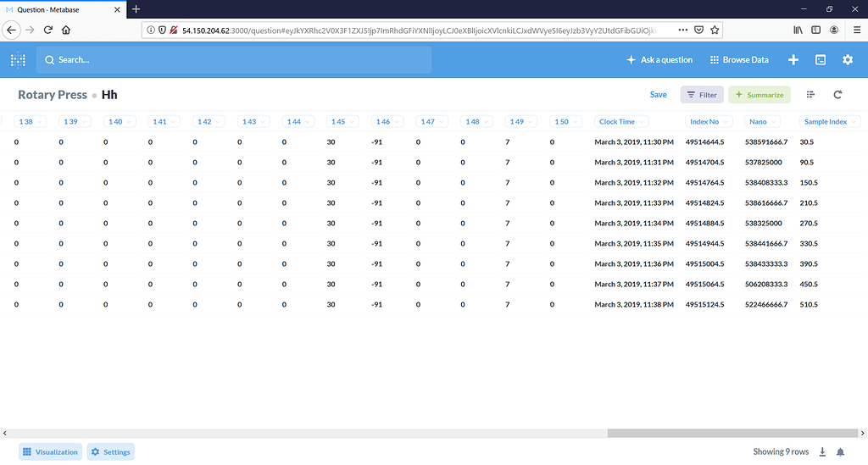Focus the Metabase search field
868x465 pixels.
(234, 60)
